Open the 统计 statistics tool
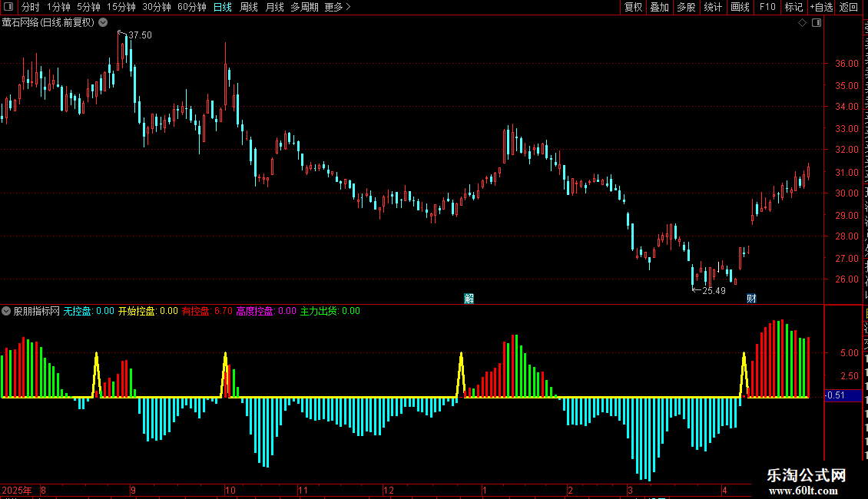Image resolution: width=868 pixels, height=499 pixels. point(713,7)
